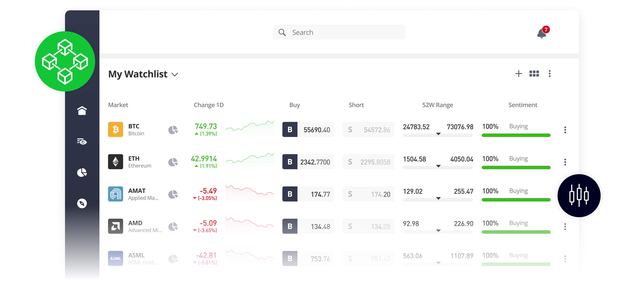Sort by Sentiment column header
This screenshot has width=644, height=292.
pos(523,105)
